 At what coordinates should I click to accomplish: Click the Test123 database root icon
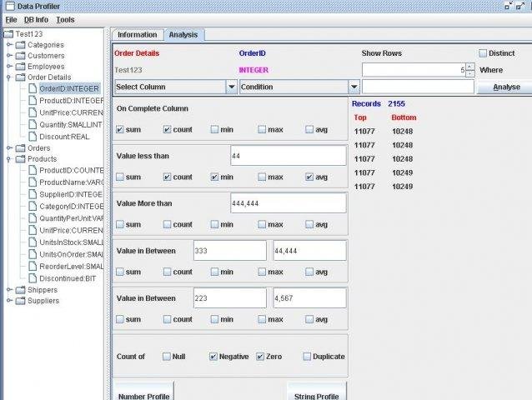pyautogui.click(x=8, y=34)
